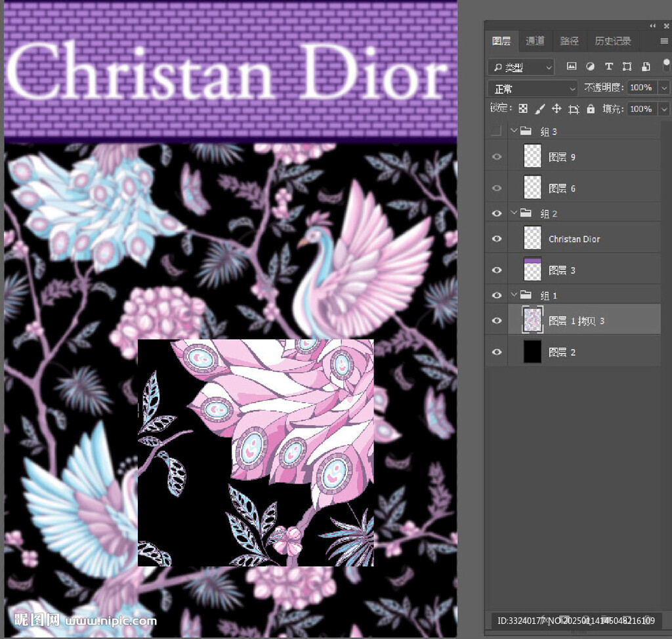The height and width of the screenshot is (639, 672).
Task: Filter for smart object layers icon
Action: pyautogui.click(x=646, y=66)
